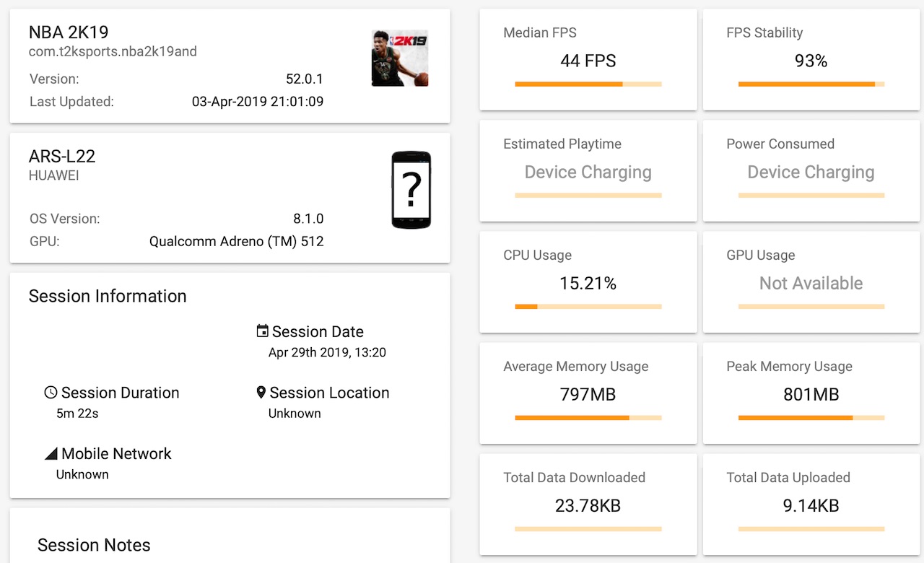This screenshot has width=924, height=563.
Task: Click the com.t2ksports.nba2k19and package name
Action: pyautogui.click(x=113, y=51)
